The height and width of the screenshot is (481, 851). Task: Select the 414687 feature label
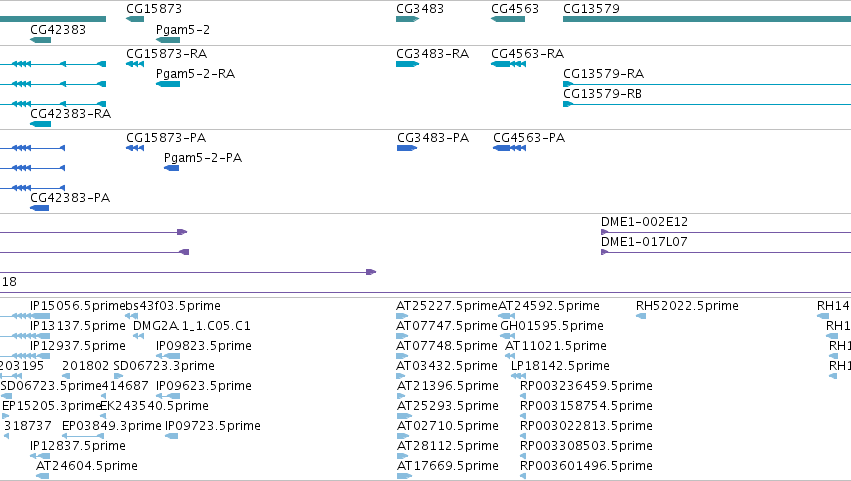(125, 386)
